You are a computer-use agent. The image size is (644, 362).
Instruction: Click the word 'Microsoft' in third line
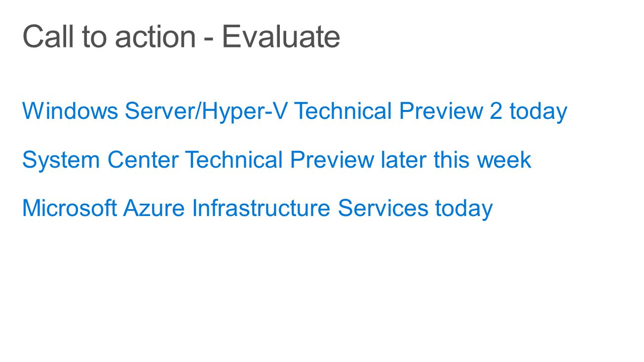[x=70, y=208]
